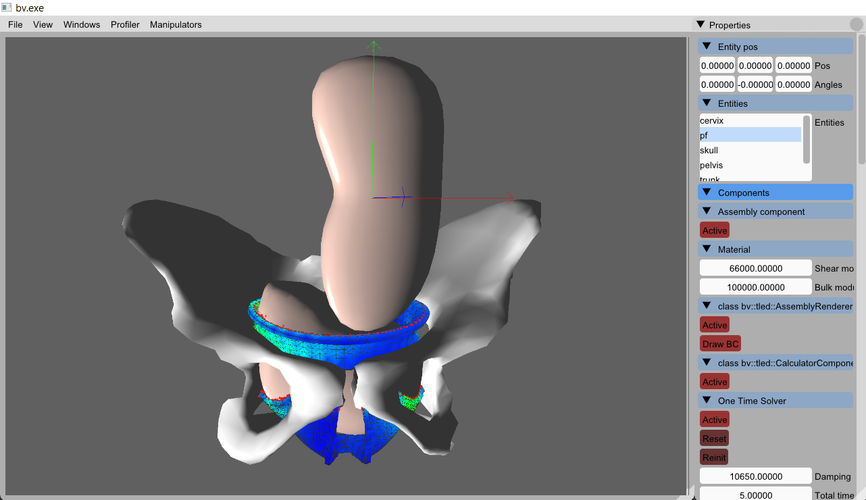The height and width of the screenshot is (500, 866).
Task: Collapse the Entities section header
Action: 707,103
